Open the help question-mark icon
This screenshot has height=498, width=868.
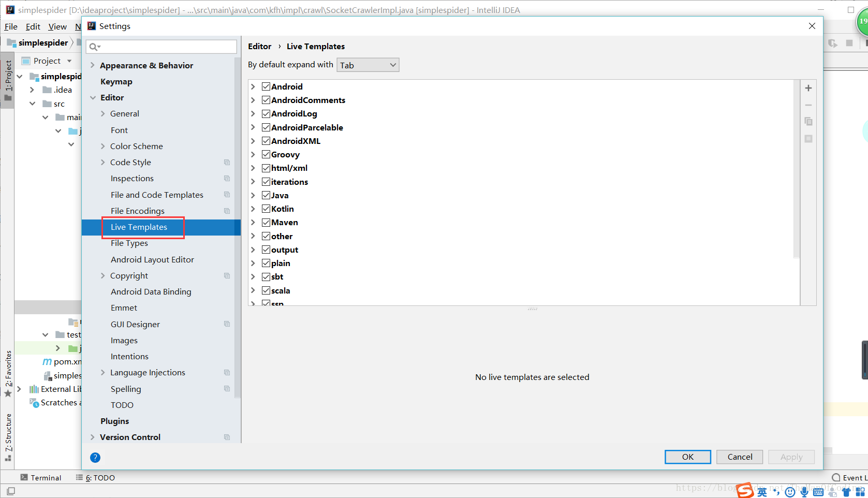point(95,457)
